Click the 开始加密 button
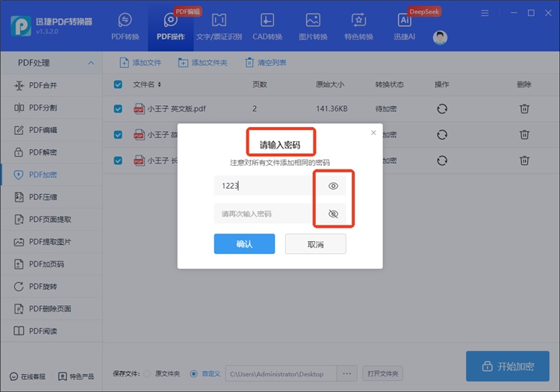560x392 pixels. pos(508,367)
